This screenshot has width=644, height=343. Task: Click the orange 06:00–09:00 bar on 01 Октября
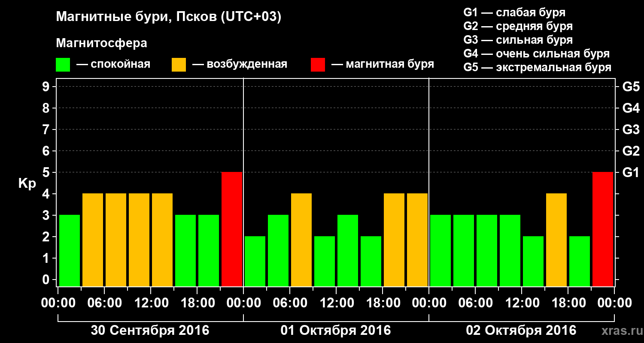tap(301, 240)
